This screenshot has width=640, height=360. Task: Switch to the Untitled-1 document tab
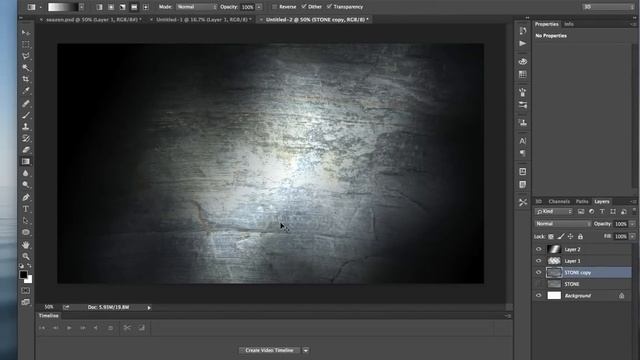(202, 20)
